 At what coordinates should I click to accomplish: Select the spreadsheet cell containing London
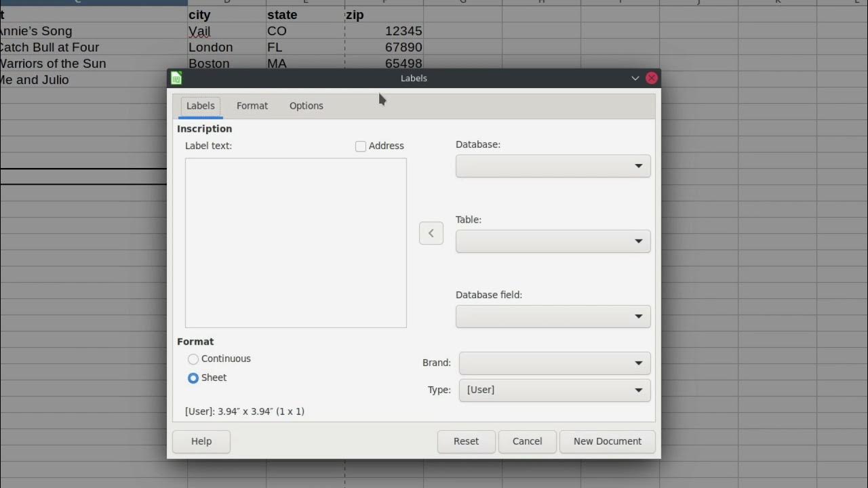click(x=226, y=47)
